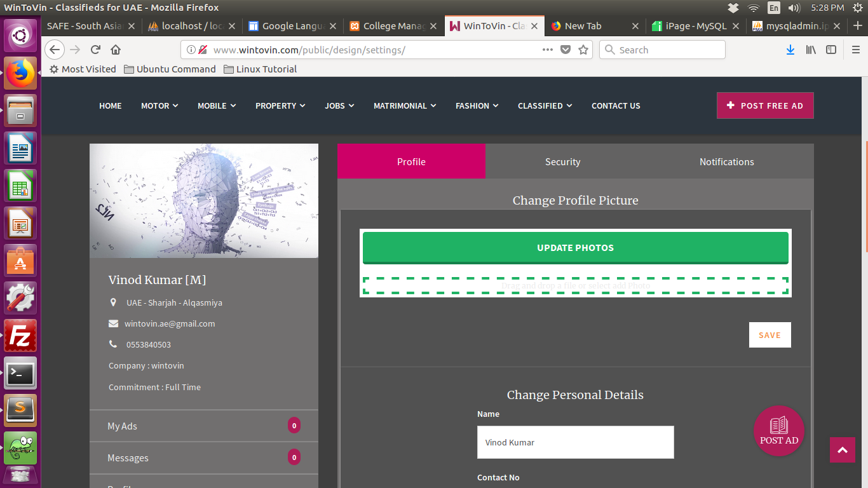Click the scroll-to-top arrow button
Image resolution: width=868 pixels, height=488 pixels.
coord(843,450)
